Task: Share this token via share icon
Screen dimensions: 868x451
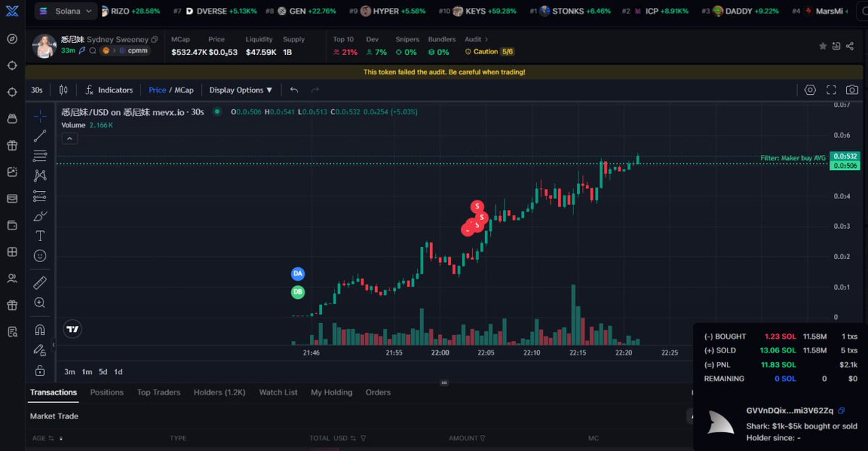Action: tap(850, 46)
